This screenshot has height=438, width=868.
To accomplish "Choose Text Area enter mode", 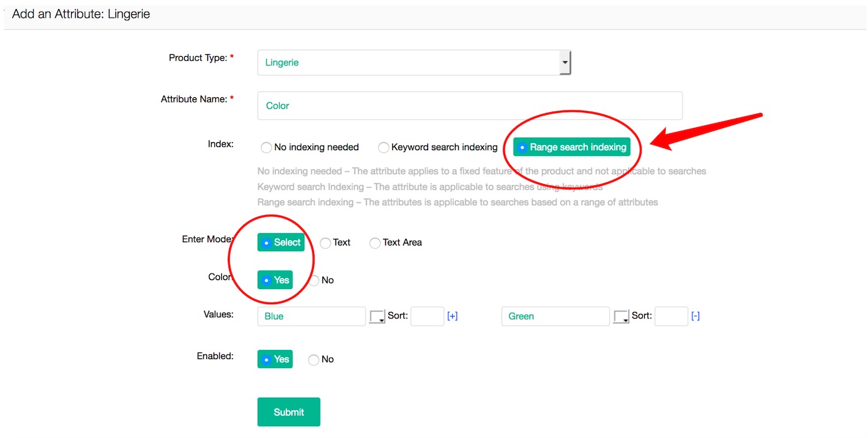I will (x=375, y=243).
